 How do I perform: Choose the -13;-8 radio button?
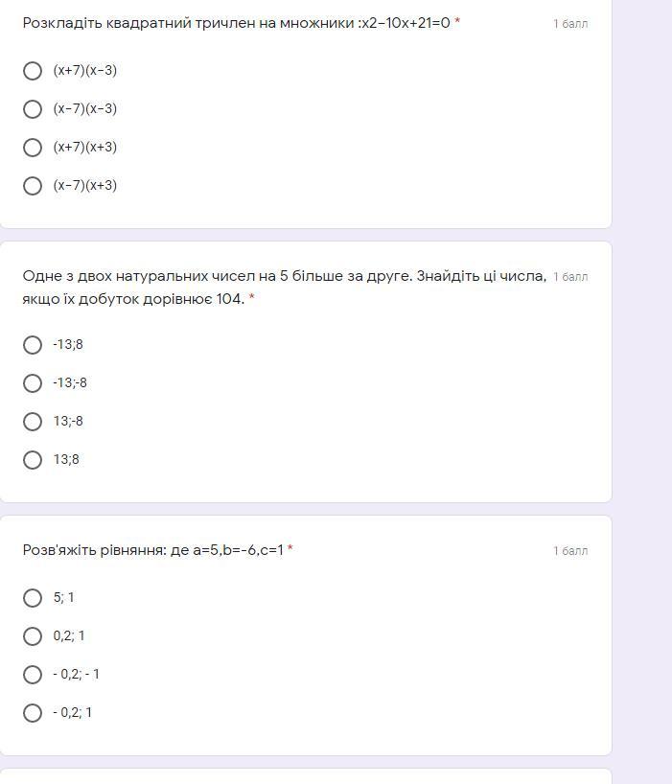pos(33,383)
